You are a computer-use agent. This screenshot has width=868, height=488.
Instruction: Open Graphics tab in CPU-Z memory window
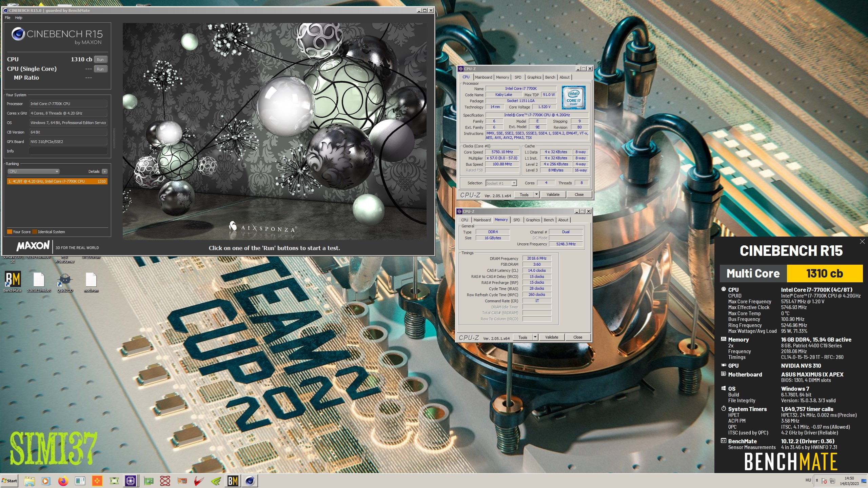click(533, 220)
